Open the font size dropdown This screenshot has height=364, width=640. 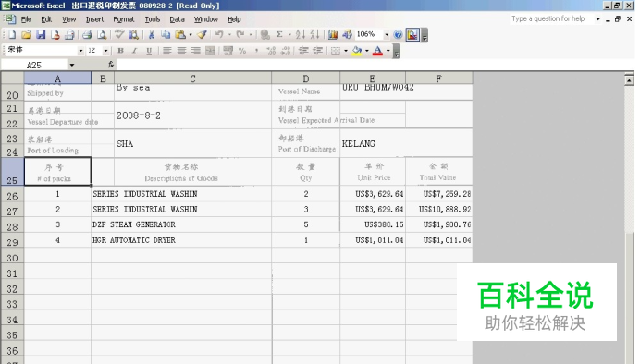105,51
